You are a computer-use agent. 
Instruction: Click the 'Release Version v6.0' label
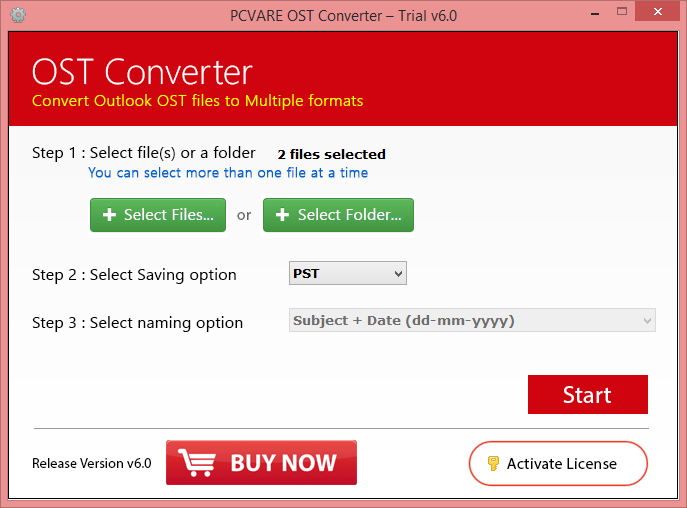tap(92, 463)
